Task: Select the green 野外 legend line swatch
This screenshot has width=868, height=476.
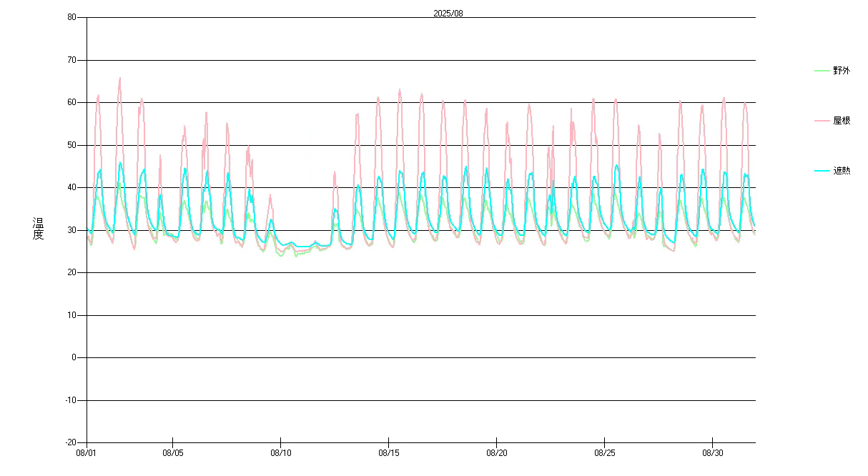Action: tap(822, 71)
